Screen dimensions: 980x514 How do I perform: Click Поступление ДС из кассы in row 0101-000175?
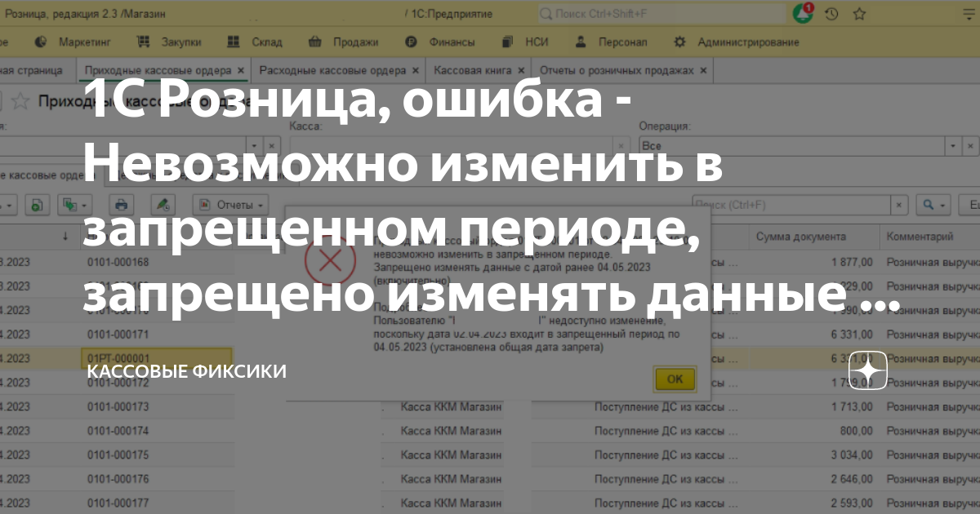pos(666,454)
